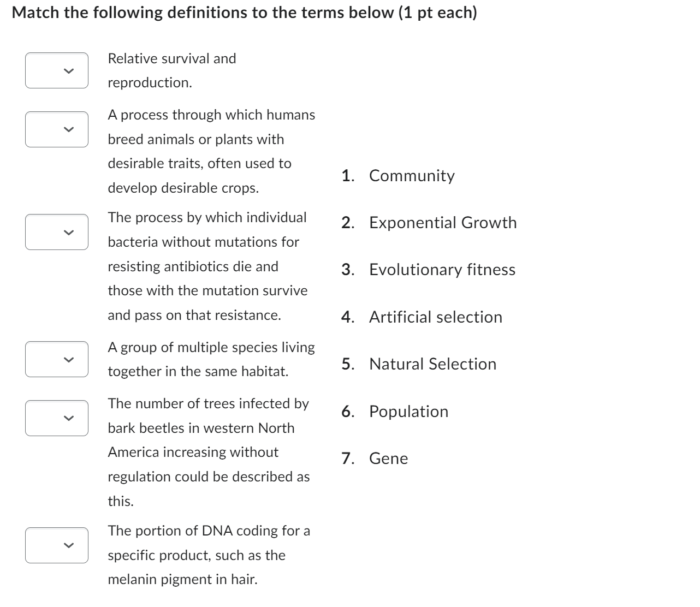Click the term 'Gene'
Screen dimensions: 700x607
[388, 459]
